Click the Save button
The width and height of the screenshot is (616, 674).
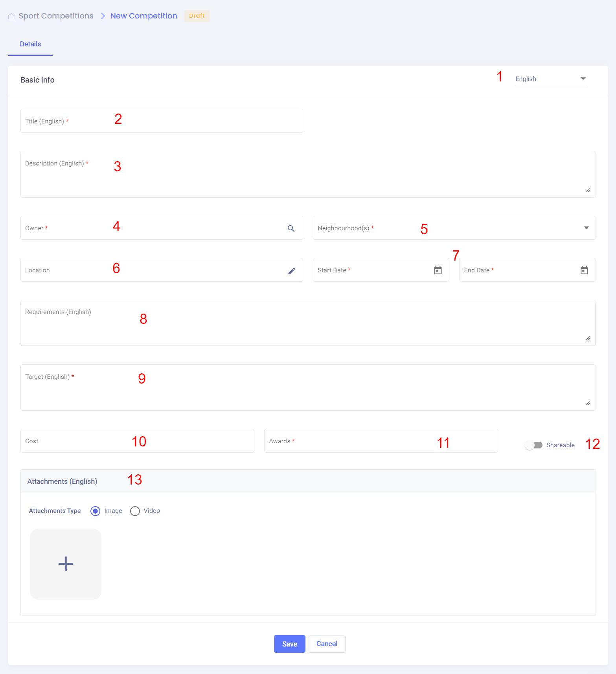(x=289, y=644)
